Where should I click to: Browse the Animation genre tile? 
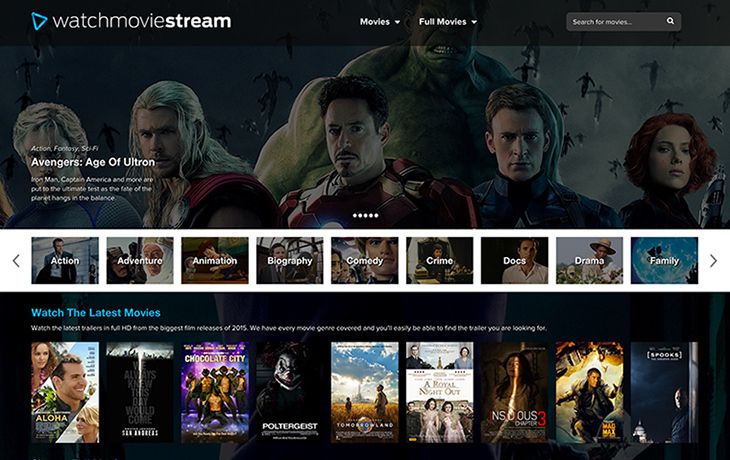pos(215,261)
